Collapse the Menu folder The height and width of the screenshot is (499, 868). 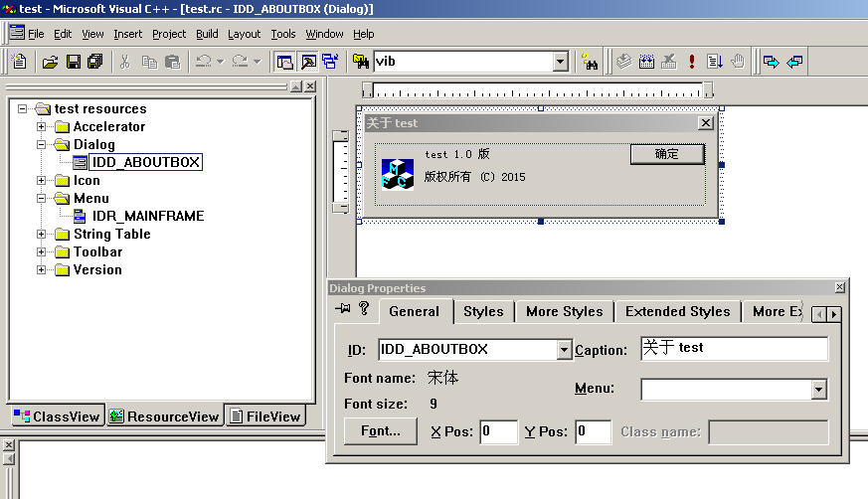click(x=41, y=198)
